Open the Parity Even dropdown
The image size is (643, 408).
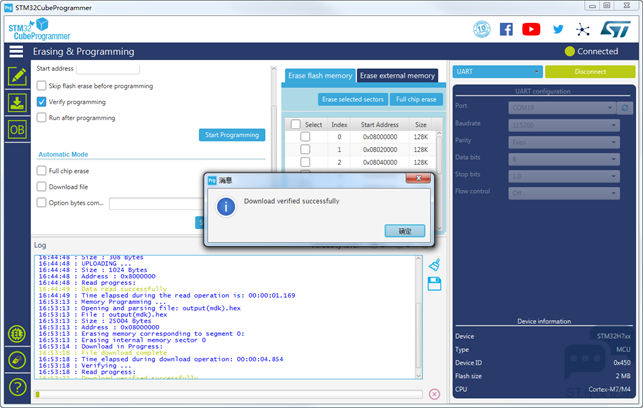pos(564,142)
